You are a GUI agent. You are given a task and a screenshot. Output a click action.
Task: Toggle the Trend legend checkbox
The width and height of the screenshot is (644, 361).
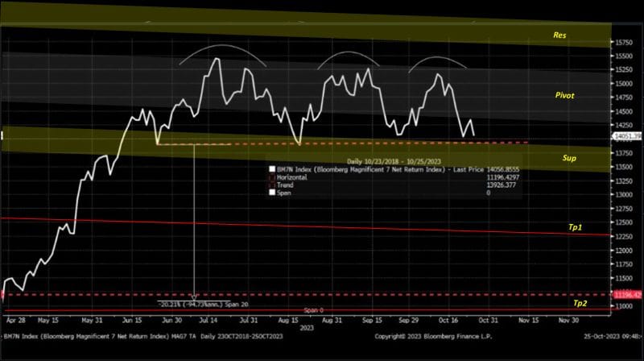pyautogui.click(x=272, y=185)
